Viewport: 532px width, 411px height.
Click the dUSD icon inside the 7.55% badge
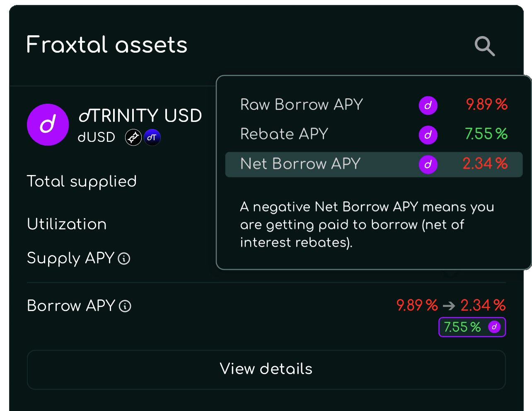494,327
